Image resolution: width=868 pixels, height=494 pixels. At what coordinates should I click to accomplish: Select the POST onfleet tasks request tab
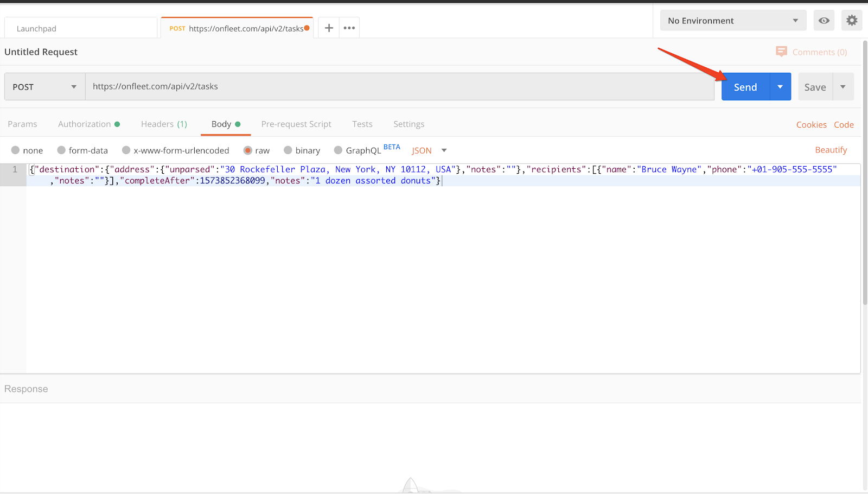237,28
